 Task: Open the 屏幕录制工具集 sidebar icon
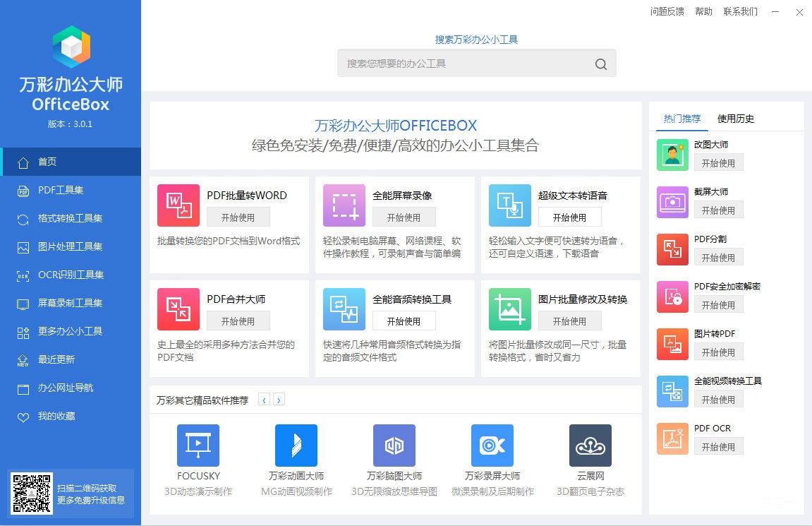coord(24,303)
